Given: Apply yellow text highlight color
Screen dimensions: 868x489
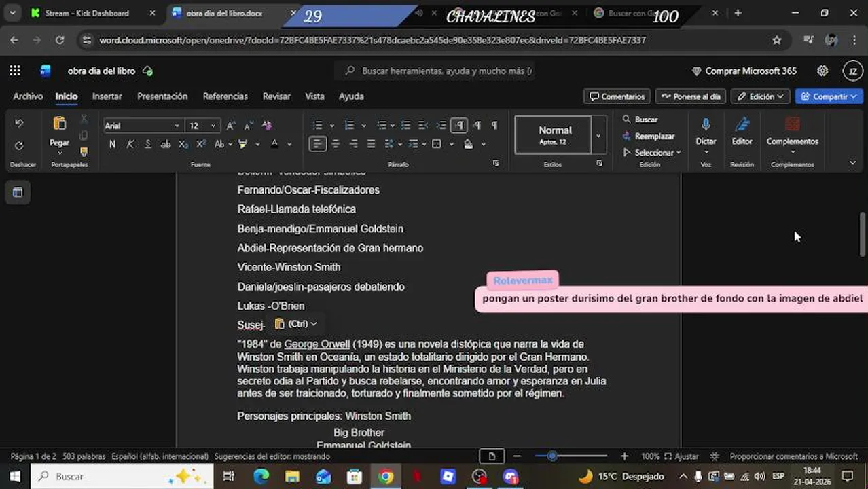Looking at the screenshot, I should click(x=243, y=144).
